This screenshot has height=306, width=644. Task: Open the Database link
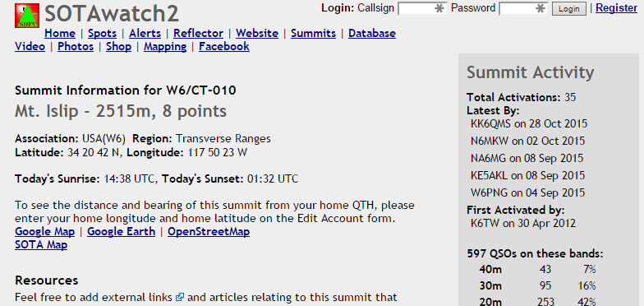click(372, 33)
